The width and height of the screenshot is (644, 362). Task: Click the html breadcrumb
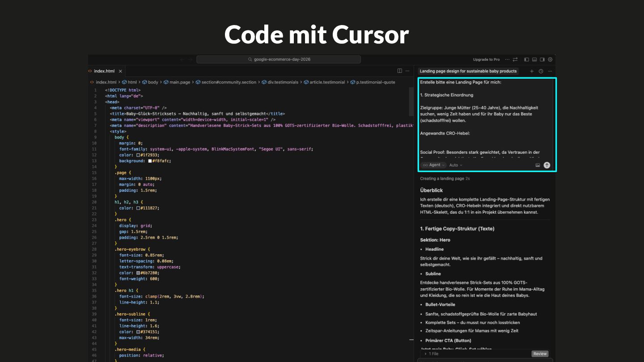[129, 82]
